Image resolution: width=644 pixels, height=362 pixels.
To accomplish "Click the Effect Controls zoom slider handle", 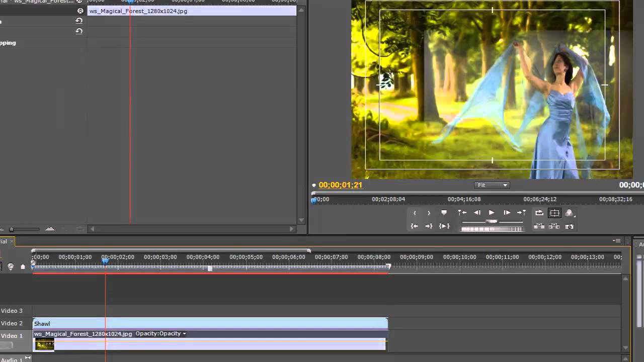I will (12, 229).
